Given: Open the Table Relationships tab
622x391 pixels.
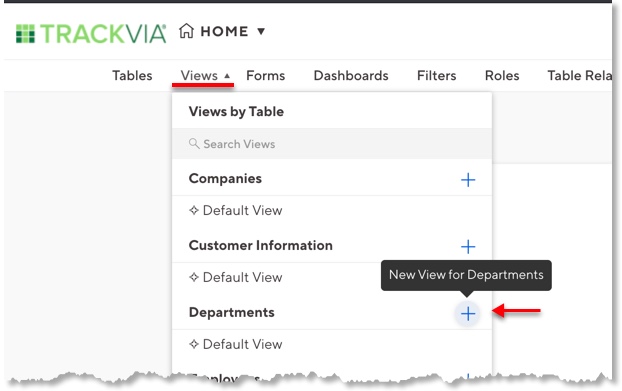Looking at the screenshot, I should (x=579, y=75).
